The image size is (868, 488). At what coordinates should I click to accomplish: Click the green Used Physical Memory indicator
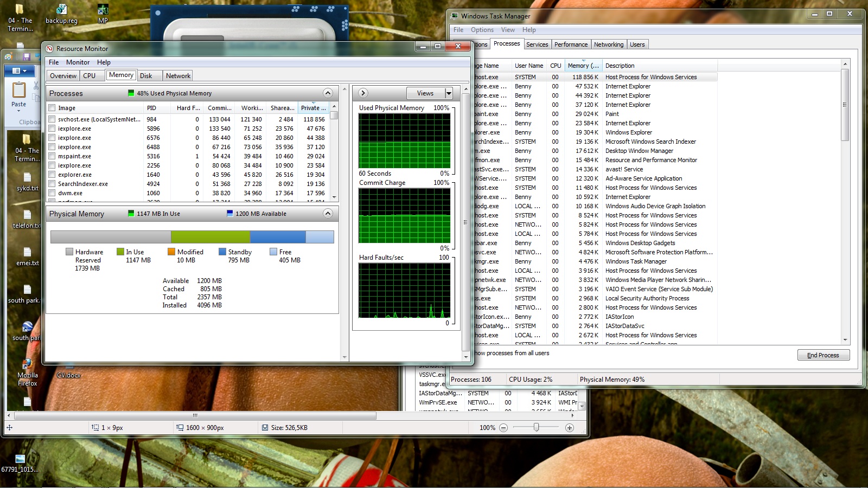click(131, 93)
